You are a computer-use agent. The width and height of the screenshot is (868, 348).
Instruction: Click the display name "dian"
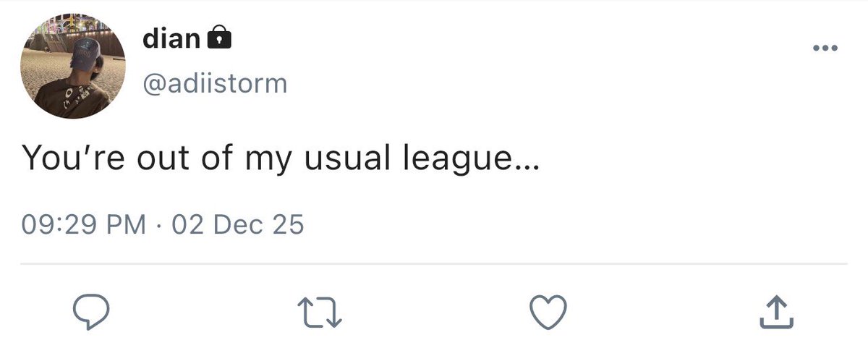point(172,38)
